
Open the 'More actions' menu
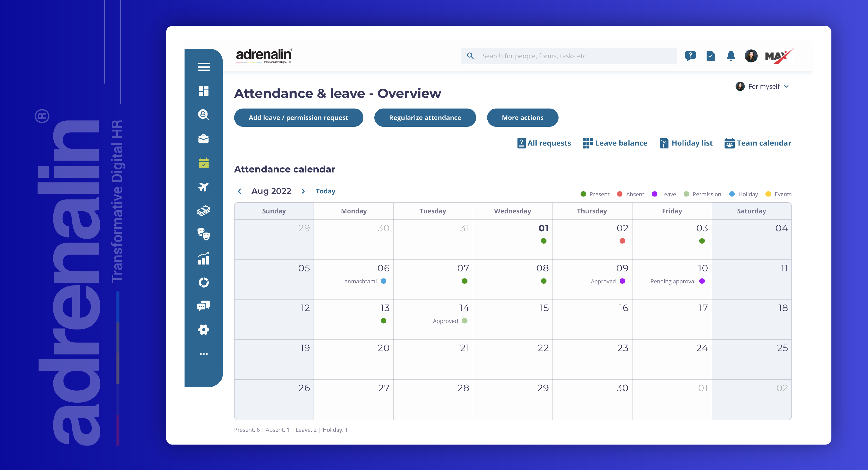pyautogui.click(x=522, y=118)
